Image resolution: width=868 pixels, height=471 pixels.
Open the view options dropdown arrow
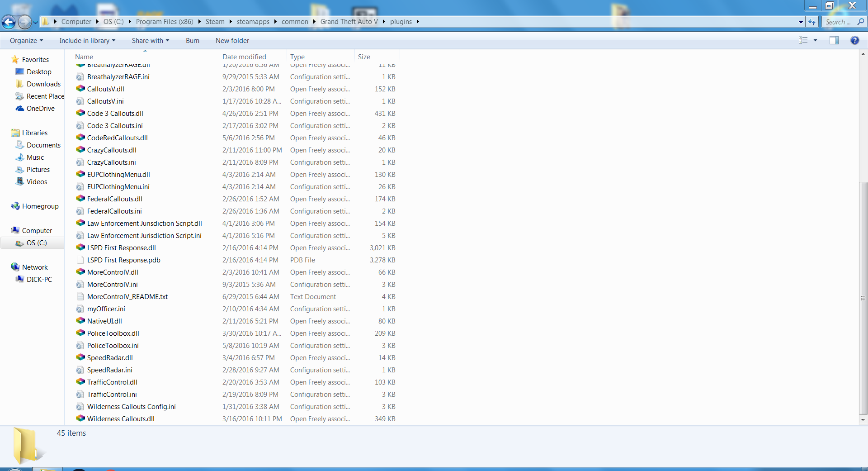click(x=816, y=40)
